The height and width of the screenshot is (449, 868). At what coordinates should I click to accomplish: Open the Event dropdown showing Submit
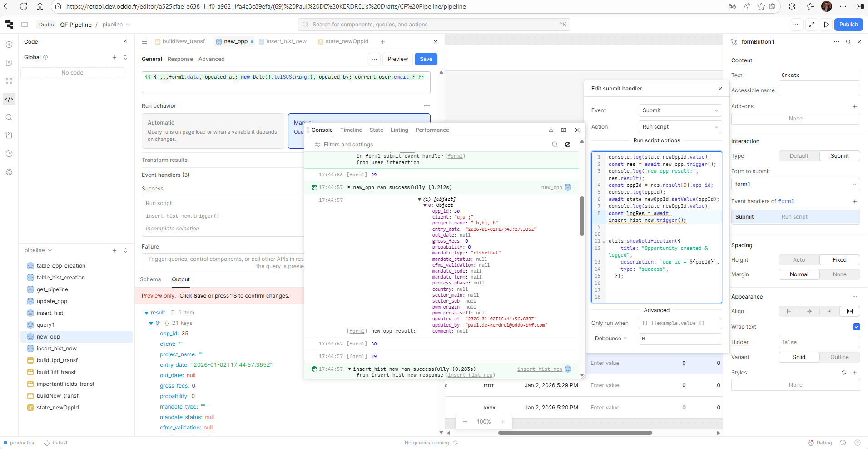(680, 110)
